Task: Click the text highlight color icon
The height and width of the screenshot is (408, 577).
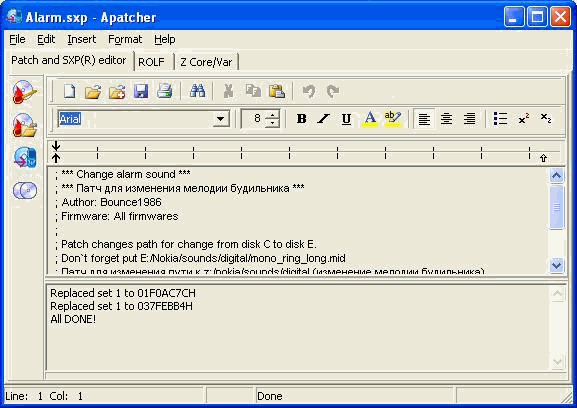Action: point(392,119)
